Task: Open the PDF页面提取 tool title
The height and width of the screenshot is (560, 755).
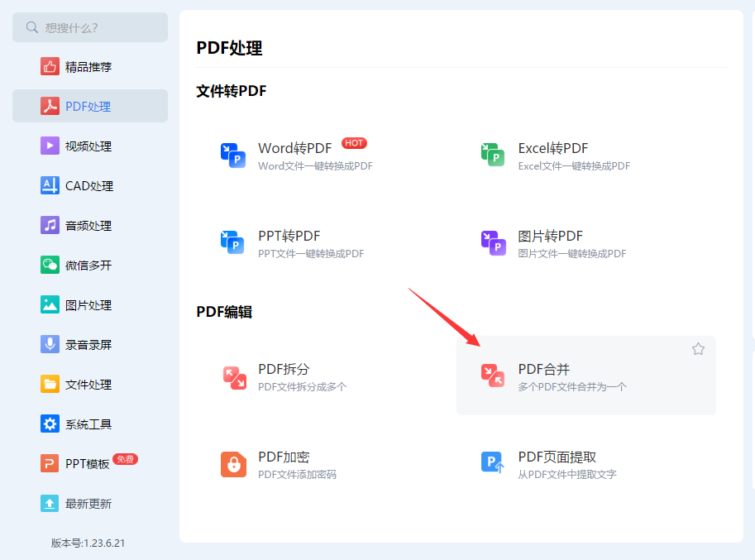Action: point(557,457)
